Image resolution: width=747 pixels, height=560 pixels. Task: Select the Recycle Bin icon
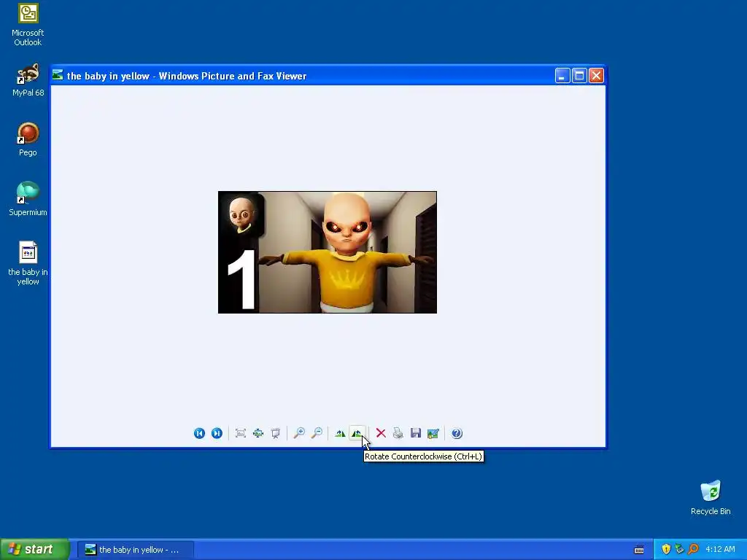711,498
